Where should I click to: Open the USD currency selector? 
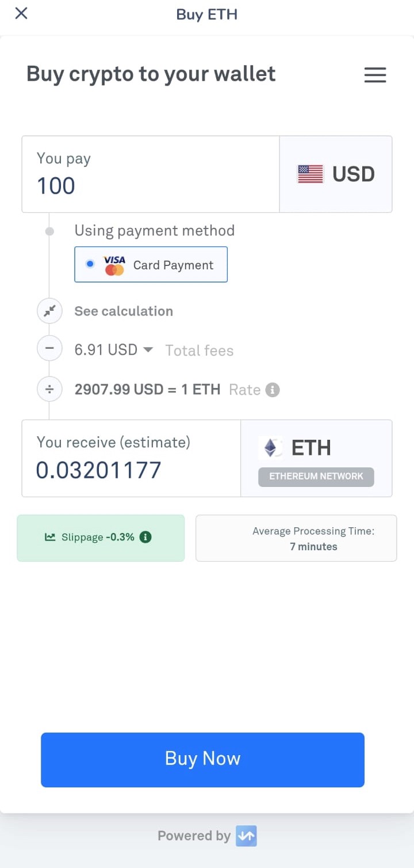pyautogui.click(x=336, y=174)
